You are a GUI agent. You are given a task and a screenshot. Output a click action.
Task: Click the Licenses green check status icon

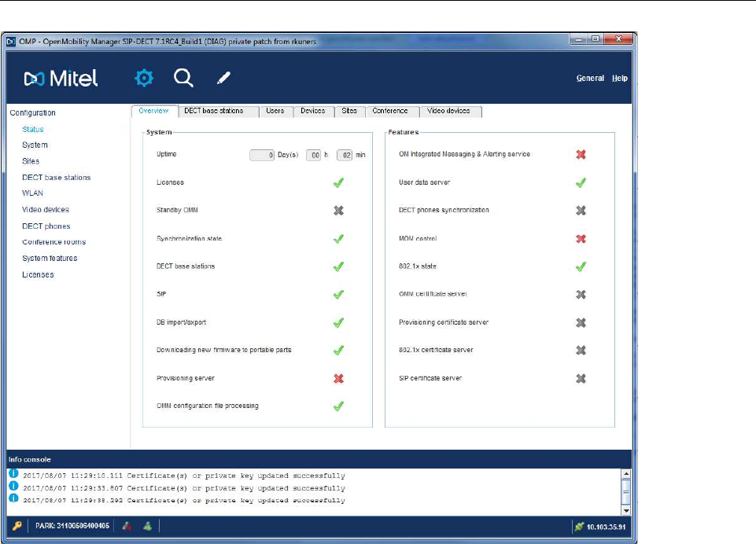(338, 182)
